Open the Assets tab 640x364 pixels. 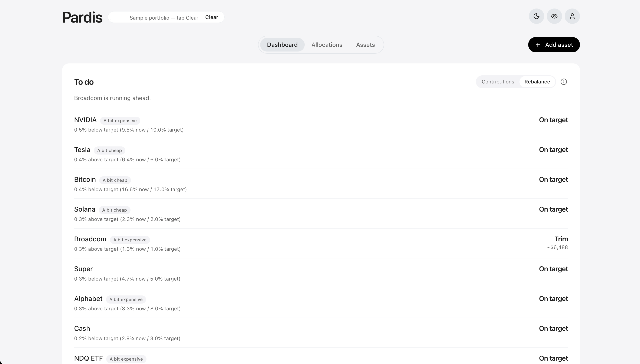coord(366,45)
